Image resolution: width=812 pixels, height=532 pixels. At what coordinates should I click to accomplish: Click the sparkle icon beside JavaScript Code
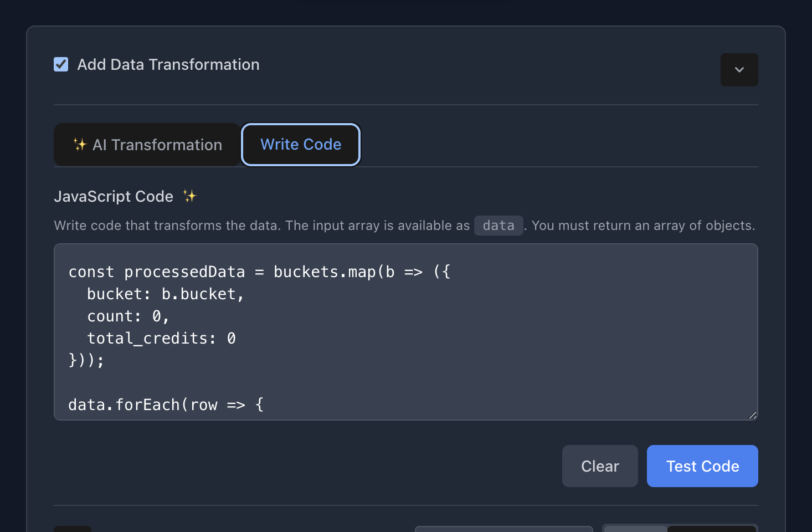click(189, 196)
